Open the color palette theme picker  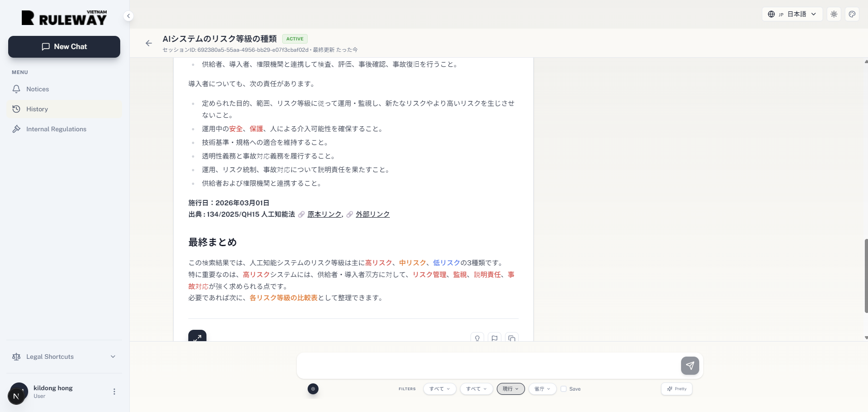852,14
